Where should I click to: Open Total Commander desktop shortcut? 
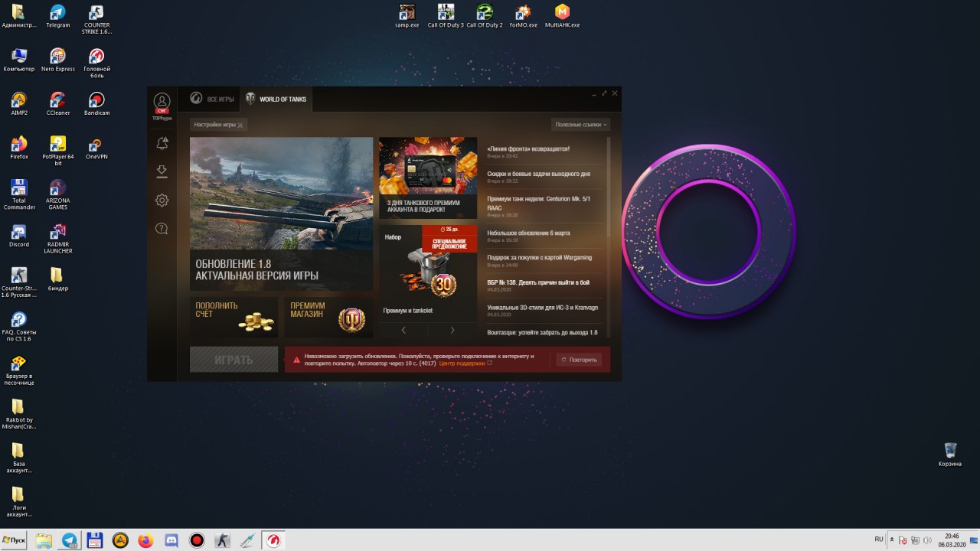[x=19, y=194]
